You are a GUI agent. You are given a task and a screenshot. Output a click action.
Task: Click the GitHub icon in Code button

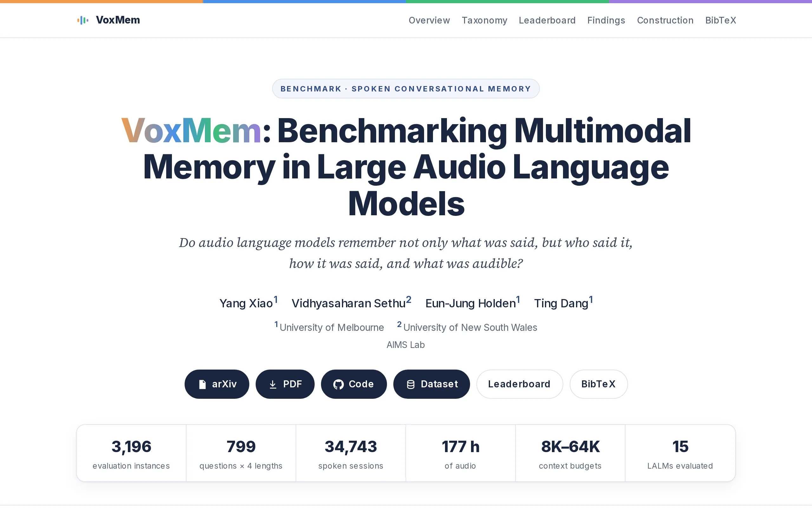click(338, 384)
